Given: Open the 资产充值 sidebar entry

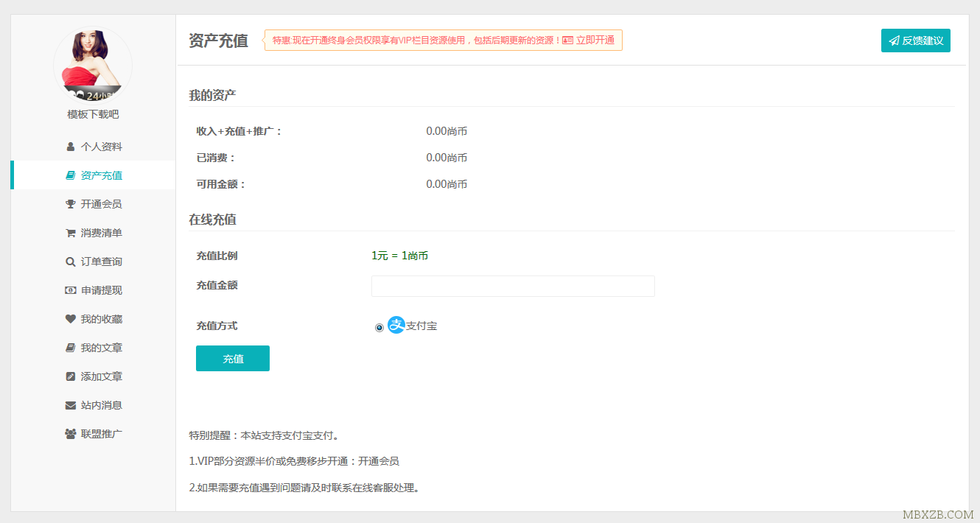Looking at the screenshot, I should click(x=92, y=175).
